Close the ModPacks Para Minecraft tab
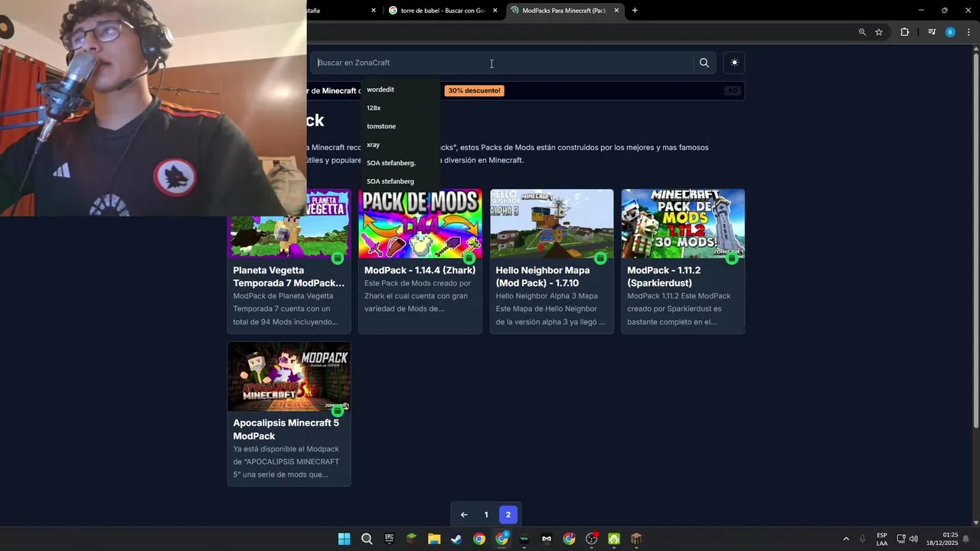 [616, 11]
